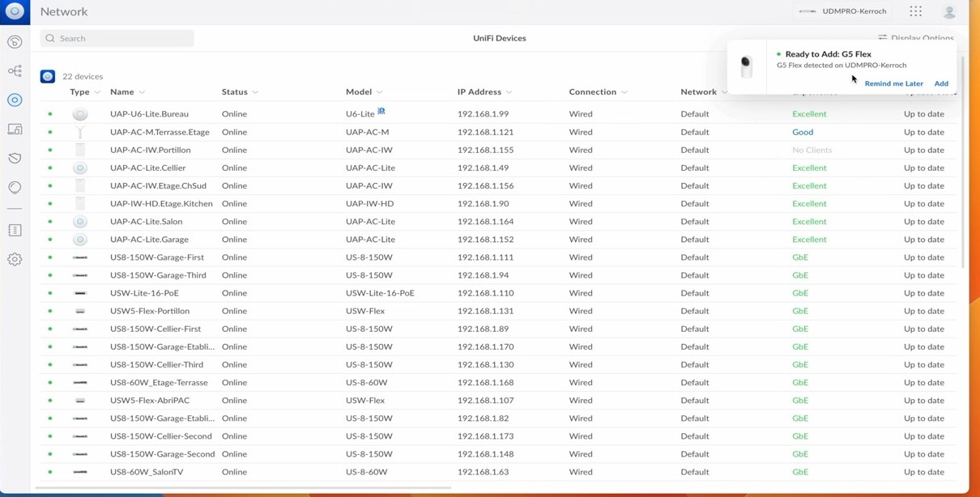Click No Clients in the UAP-AC-IW.Portillon row
Image resolution: width=980 pixels, height=497 pixels.
[812, 150]
